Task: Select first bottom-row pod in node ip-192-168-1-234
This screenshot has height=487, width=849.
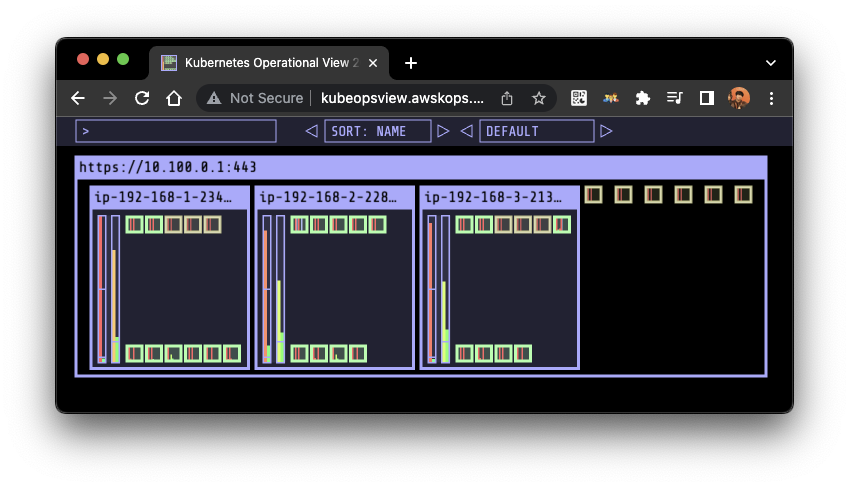Action: [134, 354]
